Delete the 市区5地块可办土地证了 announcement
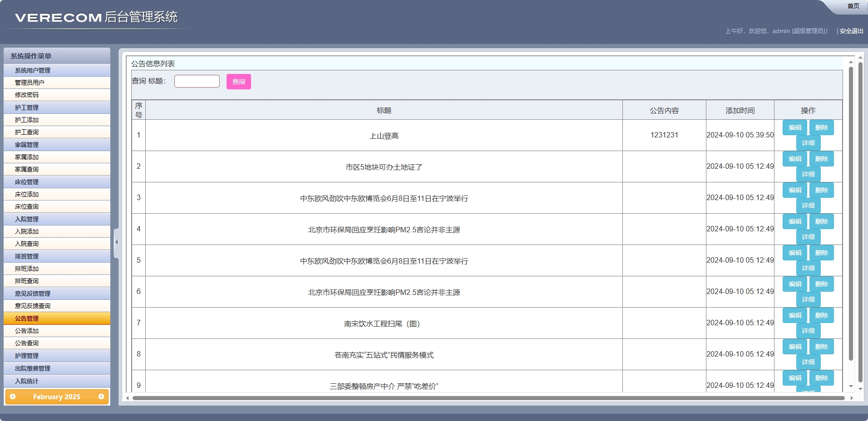868x421 pixels. [822, 159]
